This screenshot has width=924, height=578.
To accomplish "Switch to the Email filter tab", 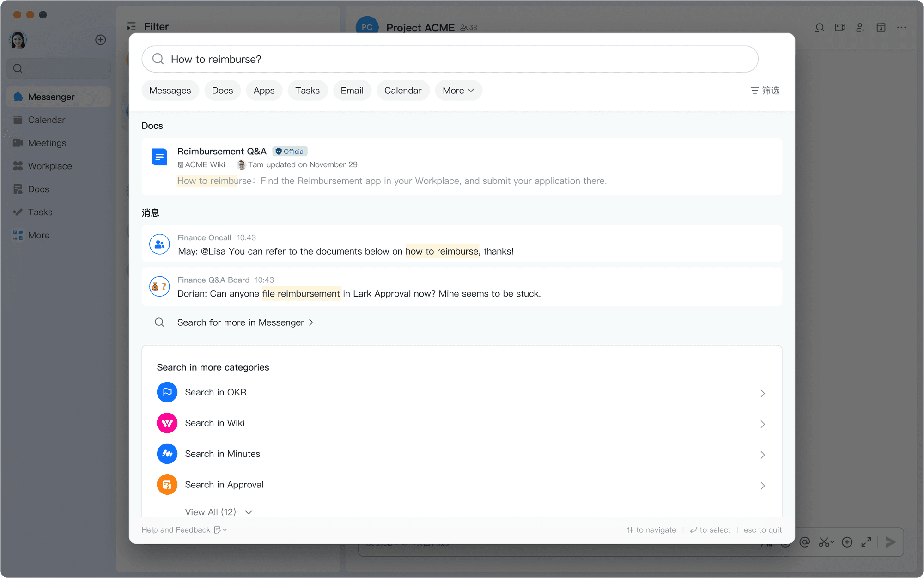I will click(352, 90).
